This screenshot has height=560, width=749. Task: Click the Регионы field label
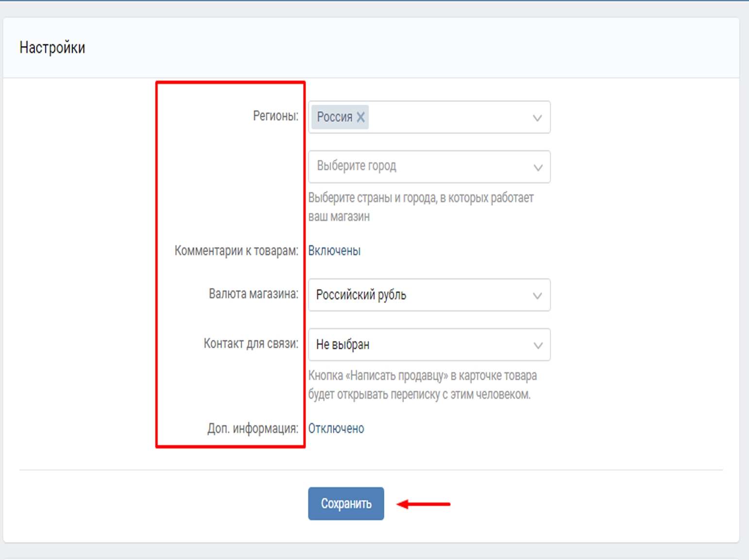click(275, 116)
